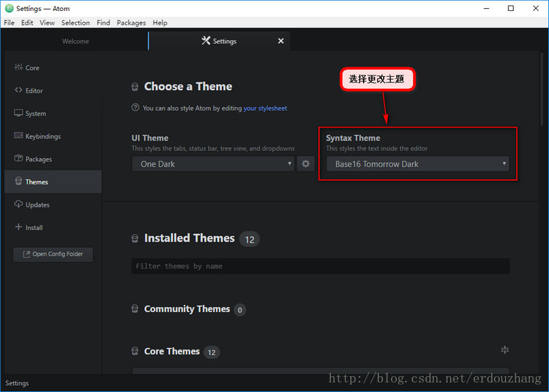Collapse the Community Themes section heading

[187, 309]
